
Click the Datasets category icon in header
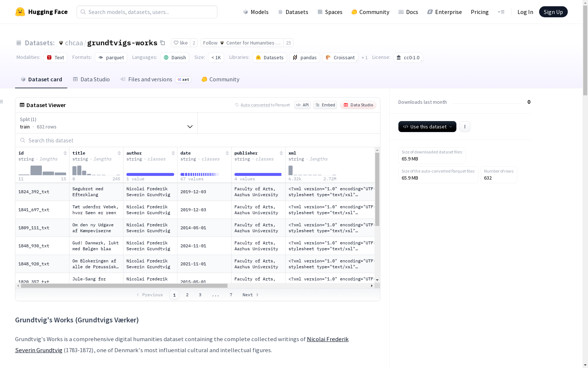[19, 43]
